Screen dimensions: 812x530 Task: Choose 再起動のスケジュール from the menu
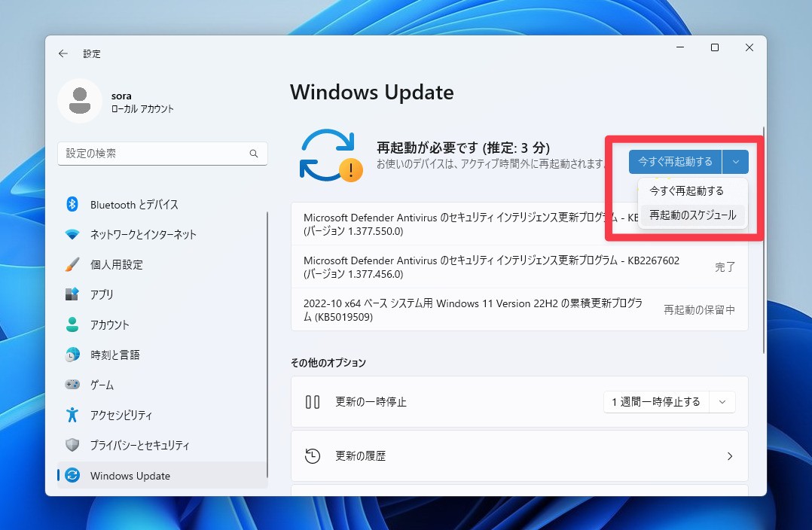(x=692, y=216)
